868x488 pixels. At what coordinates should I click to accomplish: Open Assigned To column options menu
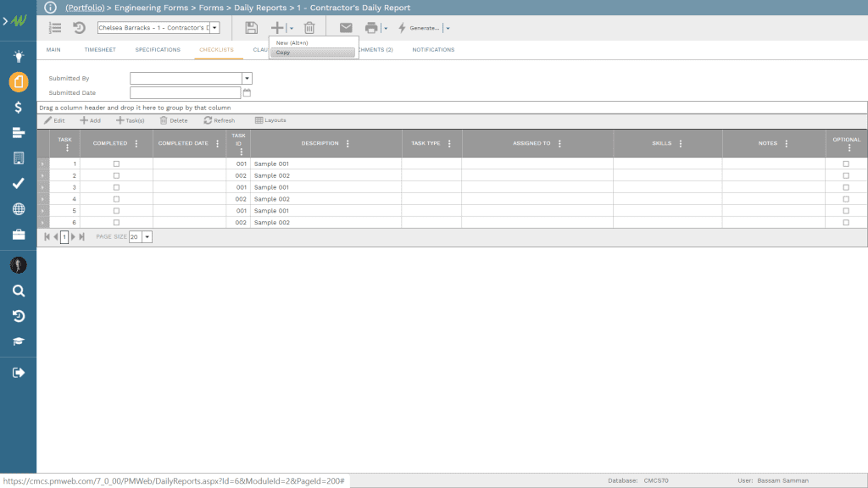point(559,144)
